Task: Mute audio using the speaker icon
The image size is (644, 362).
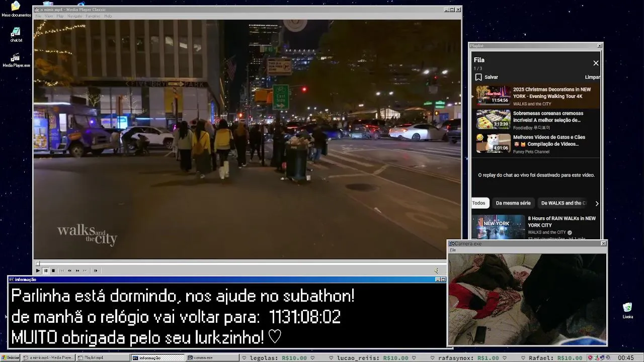Action: [437, 270]
